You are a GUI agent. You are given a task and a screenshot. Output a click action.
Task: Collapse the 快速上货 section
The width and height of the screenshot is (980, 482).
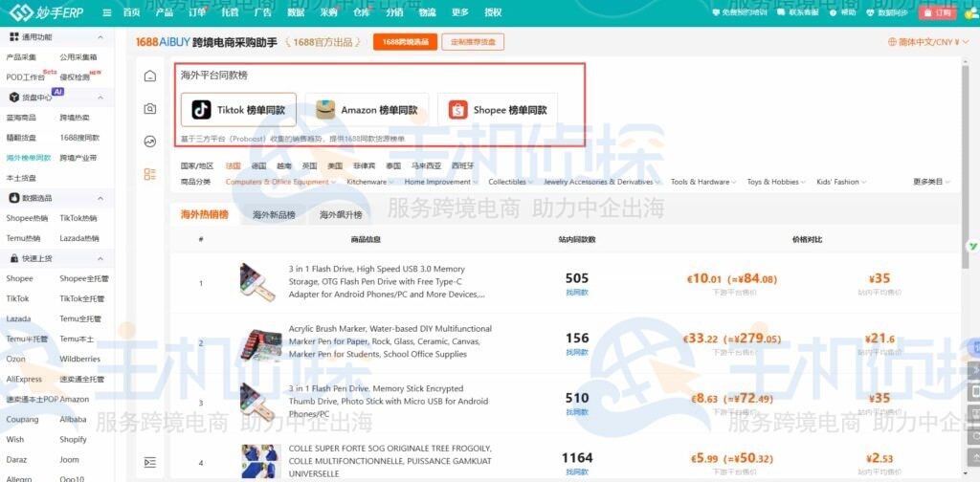100,258
